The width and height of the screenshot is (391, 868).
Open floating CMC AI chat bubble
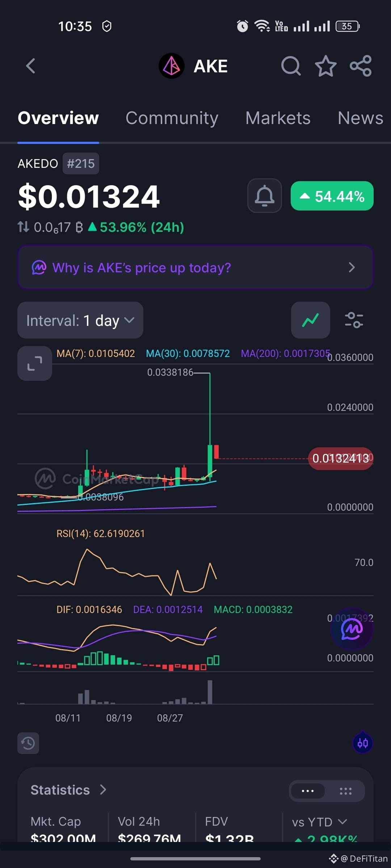point(352,629)
